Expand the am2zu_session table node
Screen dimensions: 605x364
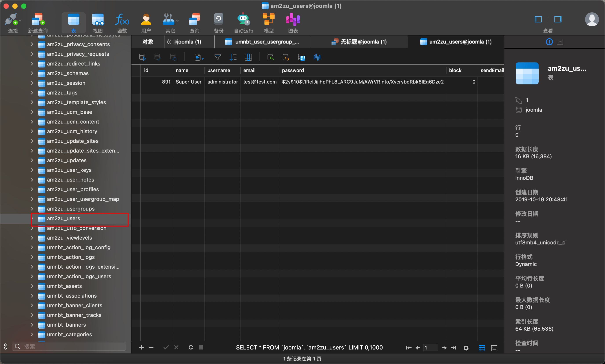(32, 83)
